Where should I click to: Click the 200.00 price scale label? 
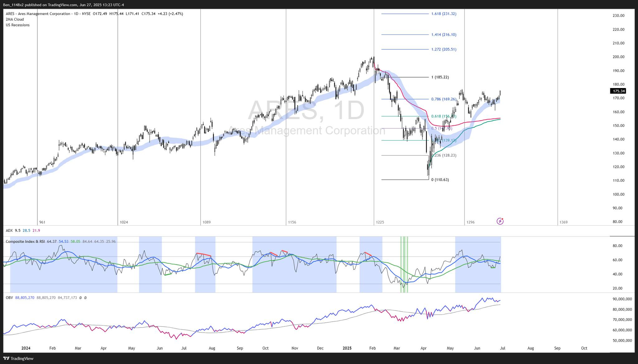pyautogui.click(x=618, y=57)
